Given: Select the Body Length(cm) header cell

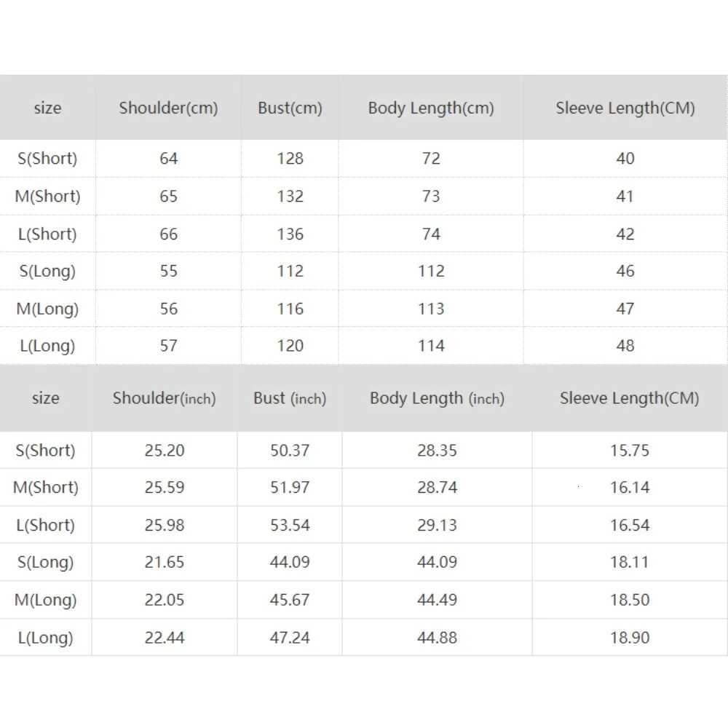Looking at the screenshot, I should pos(431,108).
